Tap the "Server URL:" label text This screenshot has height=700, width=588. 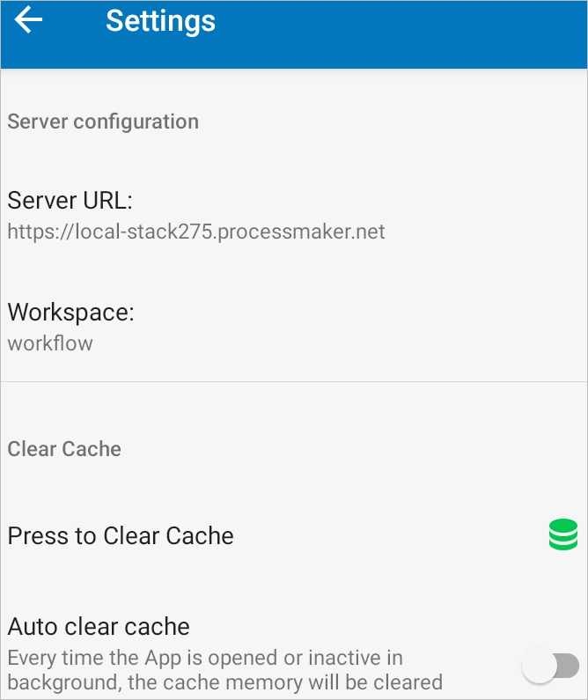pos(70,201)
